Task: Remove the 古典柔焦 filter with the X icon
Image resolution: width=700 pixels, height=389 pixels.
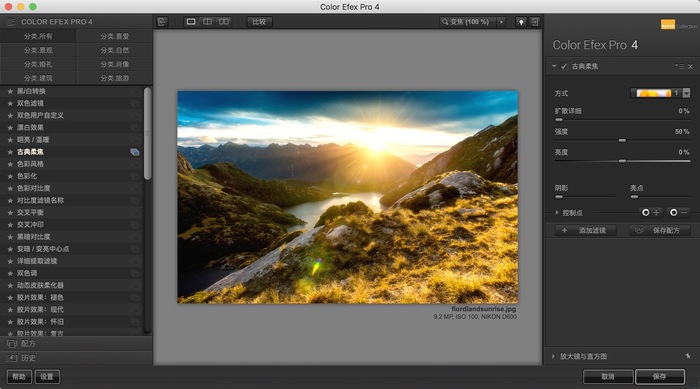Action: tap(690, 67)
